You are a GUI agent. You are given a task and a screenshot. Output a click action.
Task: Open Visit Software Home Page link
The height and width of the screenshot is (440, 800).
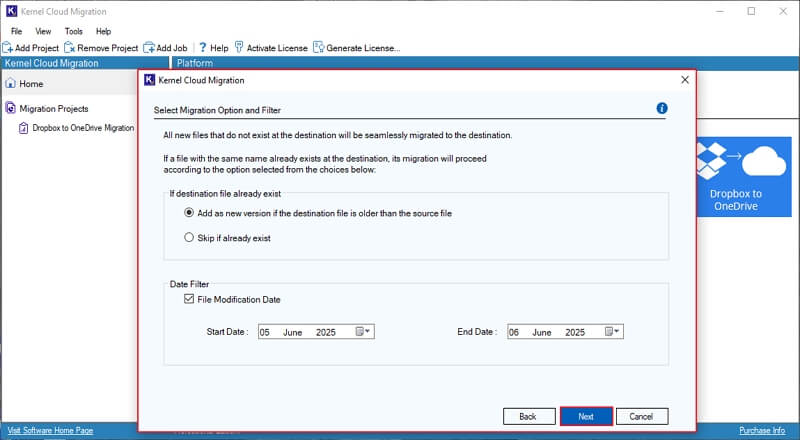[51, 431]
